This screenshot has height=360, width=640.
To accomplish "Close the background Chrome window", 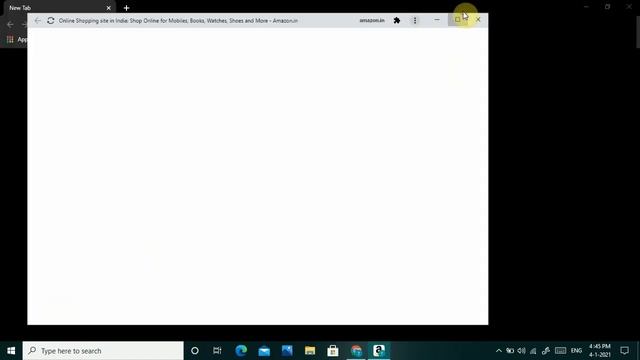I will point(629,7).
